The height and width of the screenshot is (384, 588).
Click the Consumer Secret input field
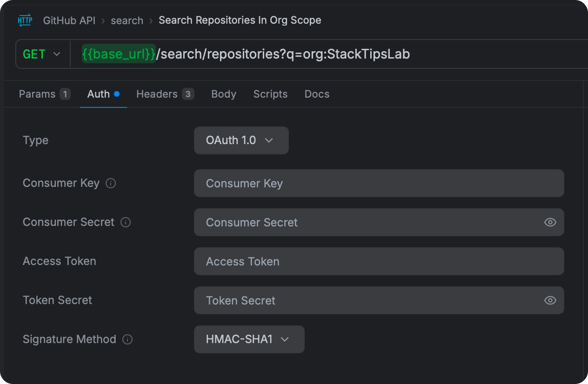coord(379,222)
